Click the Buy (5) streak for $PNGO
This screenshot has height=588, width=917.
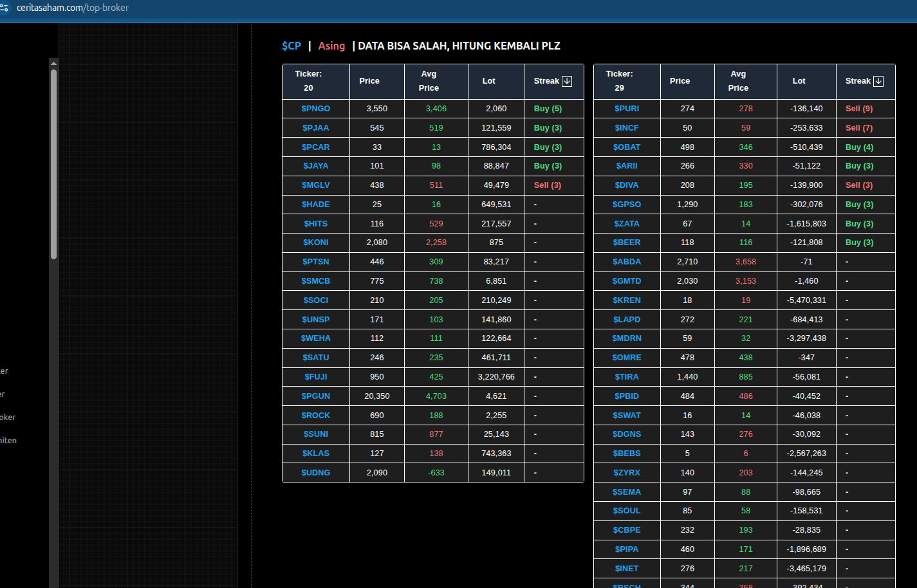[548, 109]
